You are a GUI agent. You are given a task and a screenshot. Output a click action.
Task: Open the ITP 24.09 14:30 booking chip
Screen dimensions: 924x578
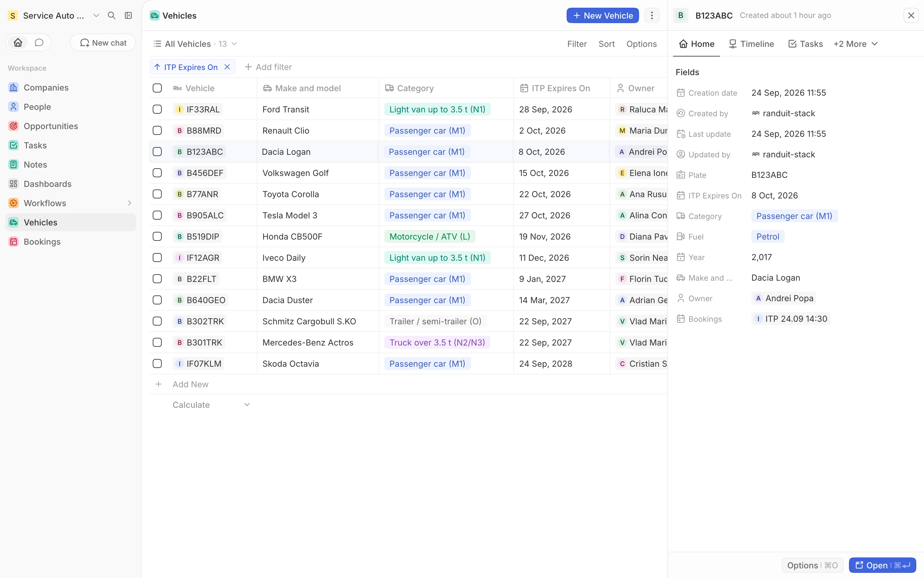[790, 319]
